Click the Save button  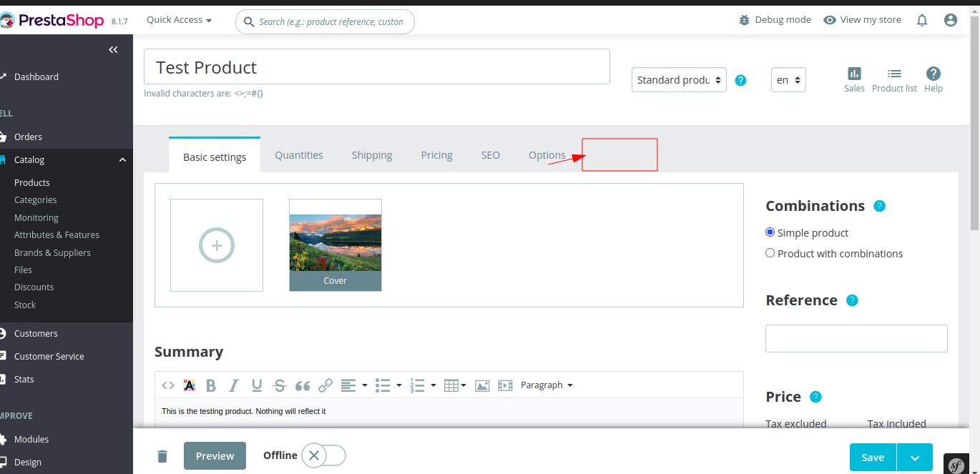point(873,458)
